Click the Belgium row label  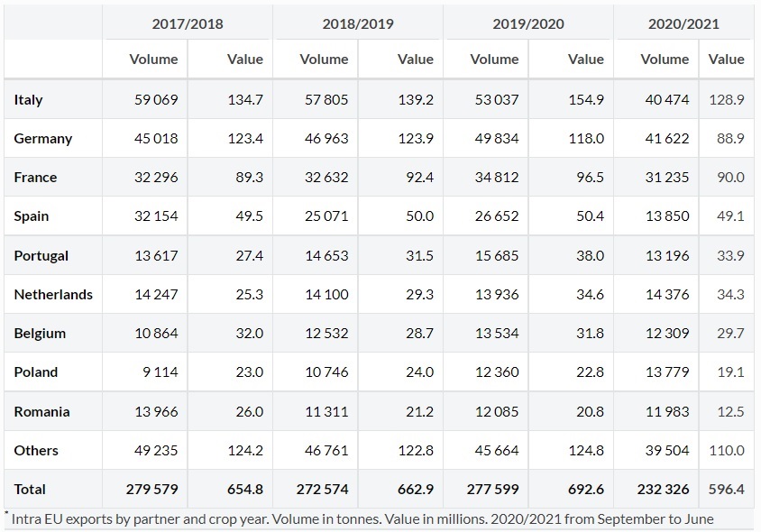(40, 334)
